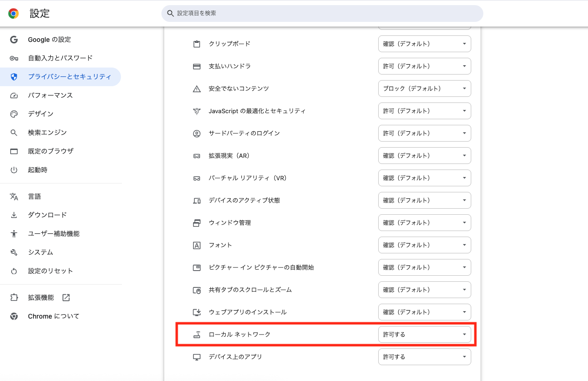Viewport: 588px width, 381px height.
Task: Open 拡張機能 page link
Action: pos(60,298)
